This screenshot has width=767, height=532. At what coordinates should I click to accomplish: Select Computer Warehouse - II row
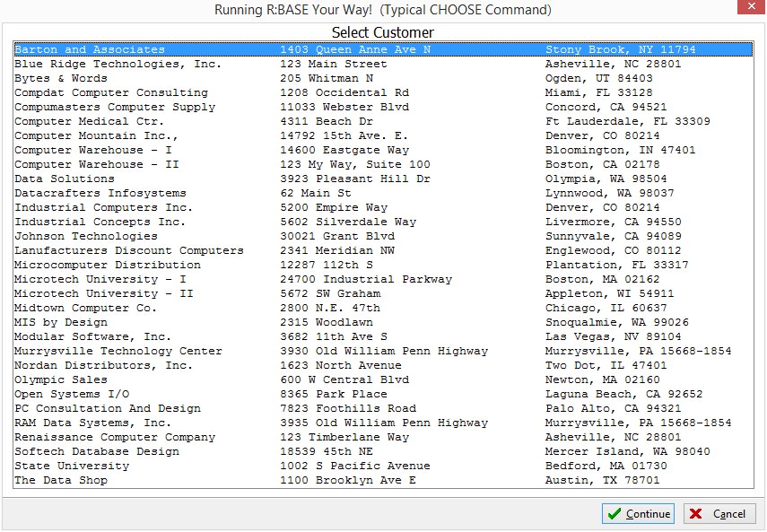(96, 165)
